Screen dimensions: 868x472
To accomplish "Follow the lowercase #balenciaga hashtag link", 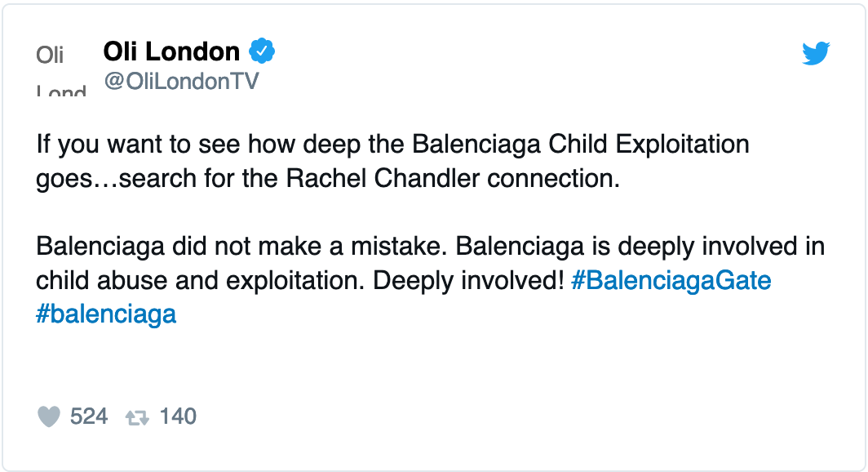I will click(106, 314).
